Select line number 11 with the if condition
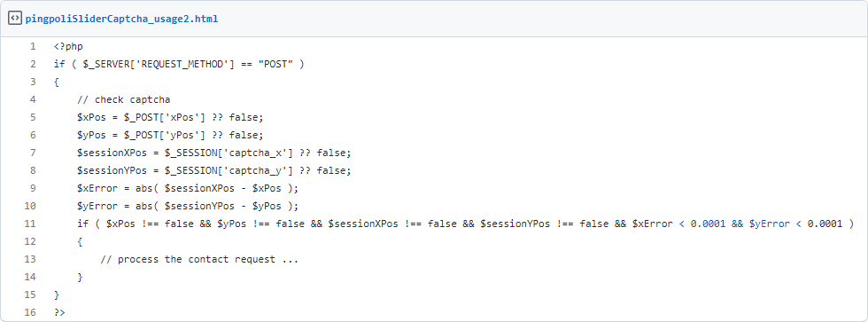 click(x=30, y=224)
